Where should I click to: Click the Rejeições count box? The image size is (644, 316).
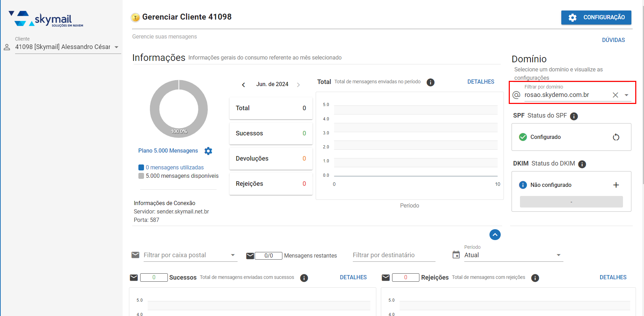pos(406,278)
